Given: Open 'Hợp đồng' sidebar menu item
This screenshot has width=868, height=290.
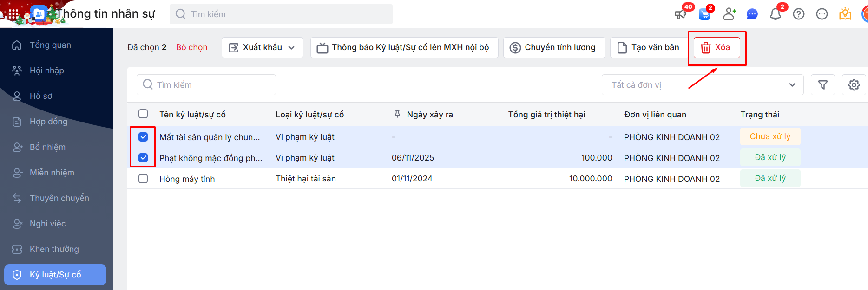Looking at the screenshot, I should click(x=48, y=122).
